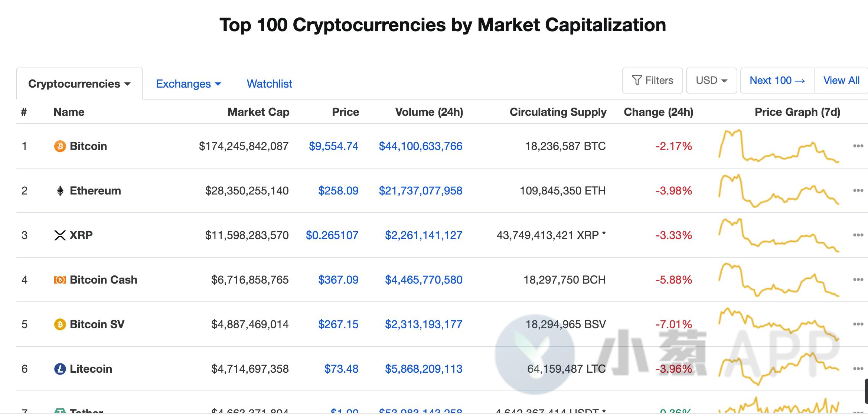Click the View All link
The height and width of the screenshot is (415, 868).
(x=841, y=81)
